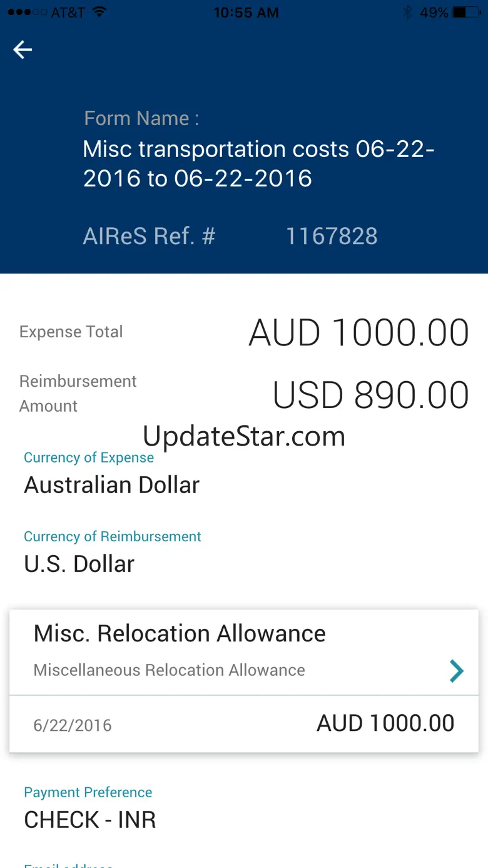This screenshot has height=868, width=488.
Task: Open the Misc. Relocation Allowance card title
Action: coord(180,633)
